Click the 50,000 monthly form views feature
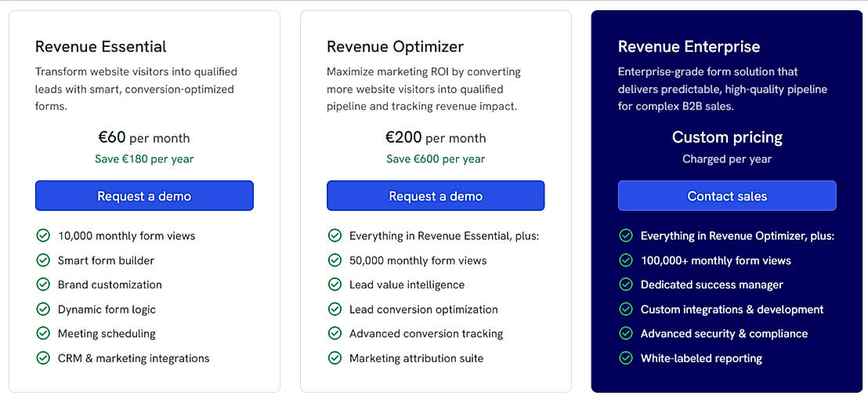 pos(418,260)
